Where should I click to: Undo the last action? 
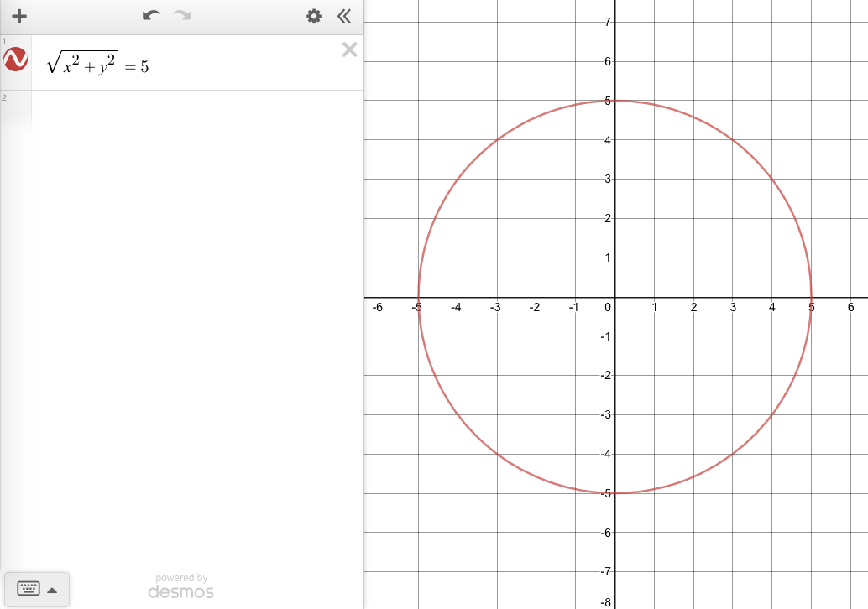point(151,16)
